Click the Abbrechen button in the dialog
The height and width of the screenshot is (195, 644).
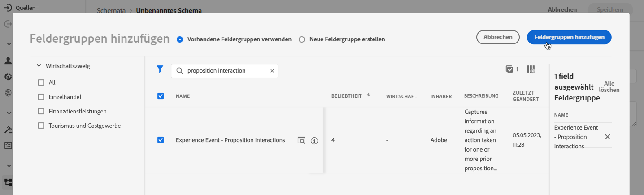pyautogui.click(x=498, y=37)
